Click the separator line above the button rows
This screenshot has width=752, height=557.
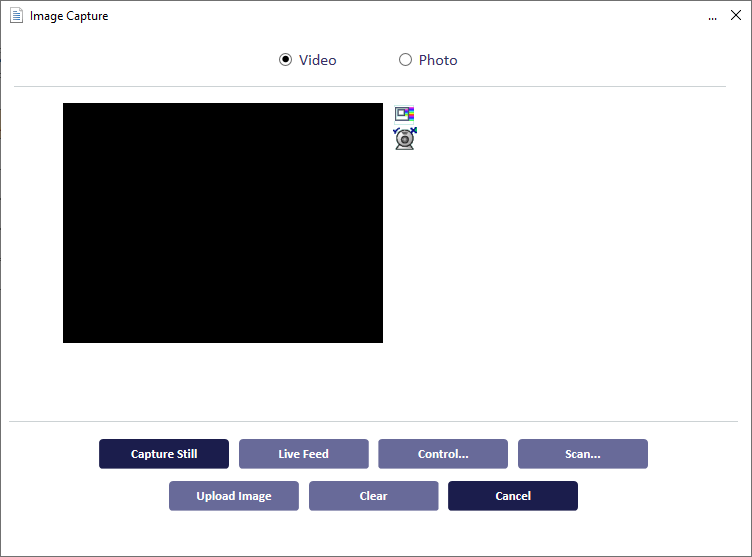coord(370,422)
